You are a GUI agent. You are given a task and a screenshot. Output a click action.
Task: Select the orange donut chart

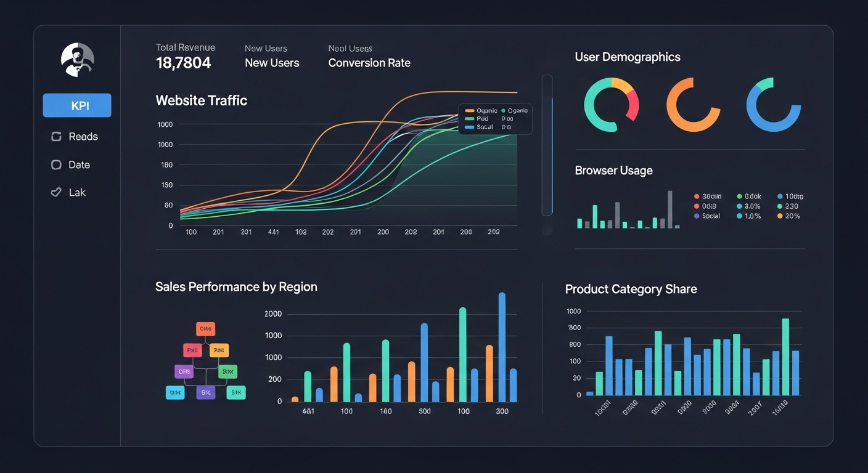693,105
